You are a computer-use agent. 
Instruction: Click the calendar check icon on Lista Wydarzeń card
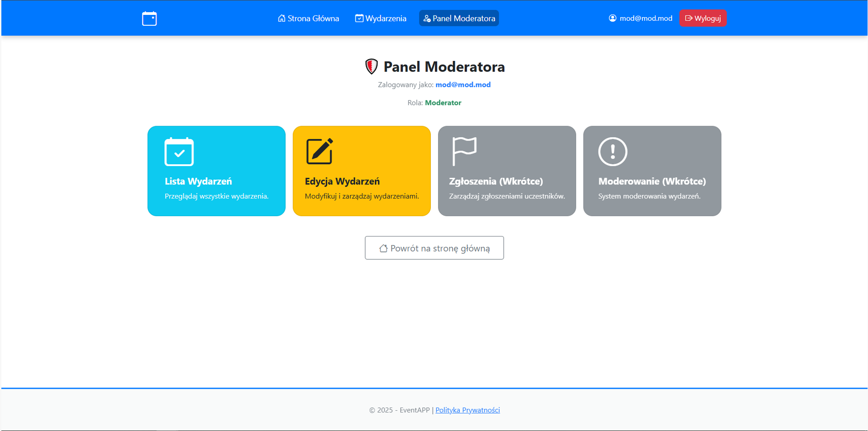click(179, 152)
